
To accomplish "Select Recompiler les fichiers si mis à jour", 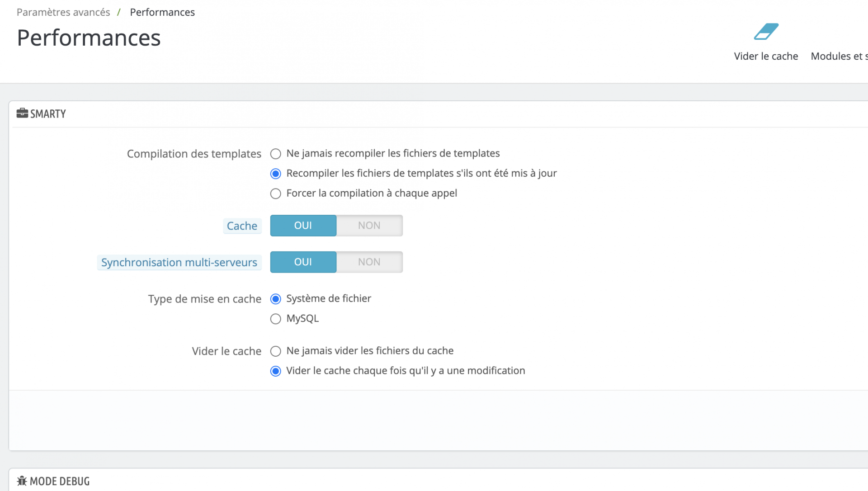I will (275, 174).
